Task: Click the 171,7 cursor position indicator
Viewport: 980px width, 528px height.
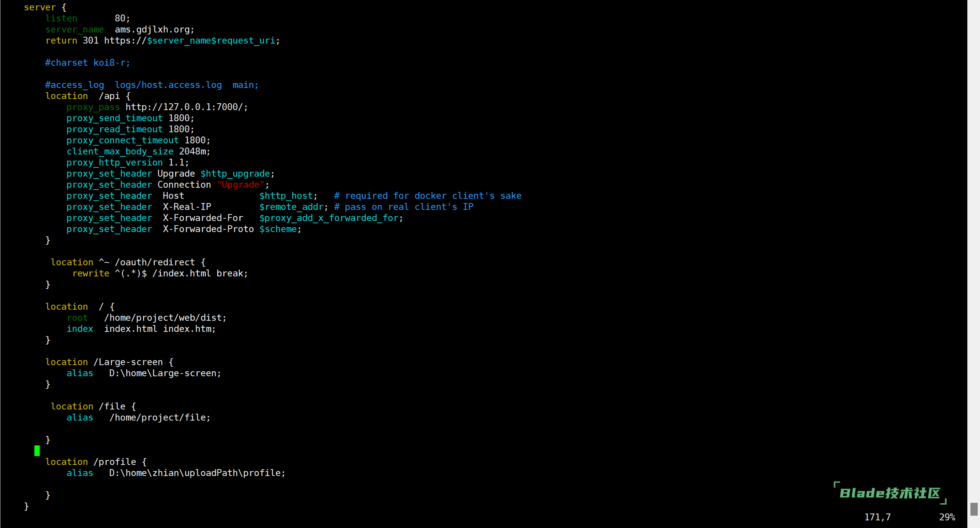Action: (x=877, y=517)
